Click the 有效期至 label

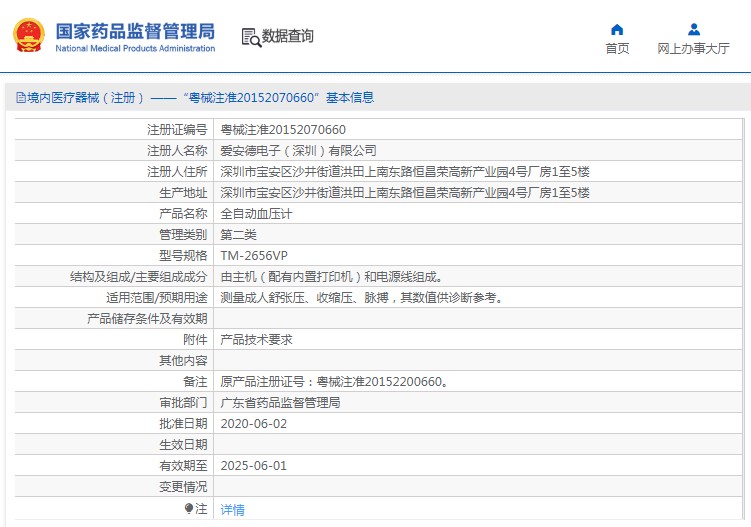coord(183,466)
